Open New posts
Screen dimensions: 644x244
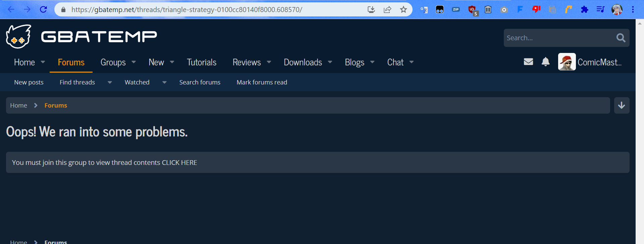click(29, 82)
